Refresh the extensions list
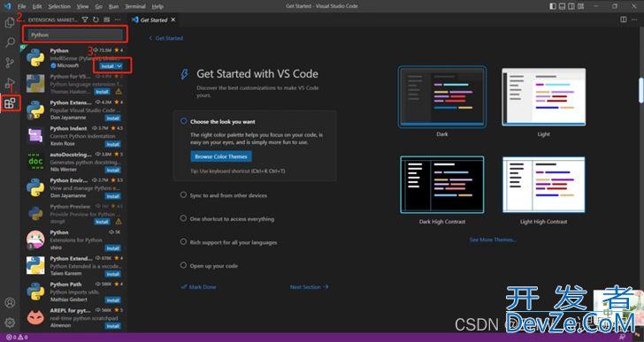Image resolution: width=644 pixels, height=342 pixels. pyautogui.click(x=96, y=19)
